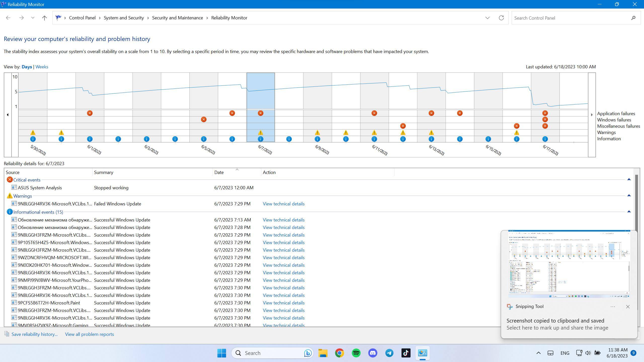Click Security and Maintenance breadcrumb
This screenshot has width=644, height=362.
(177, 18)
